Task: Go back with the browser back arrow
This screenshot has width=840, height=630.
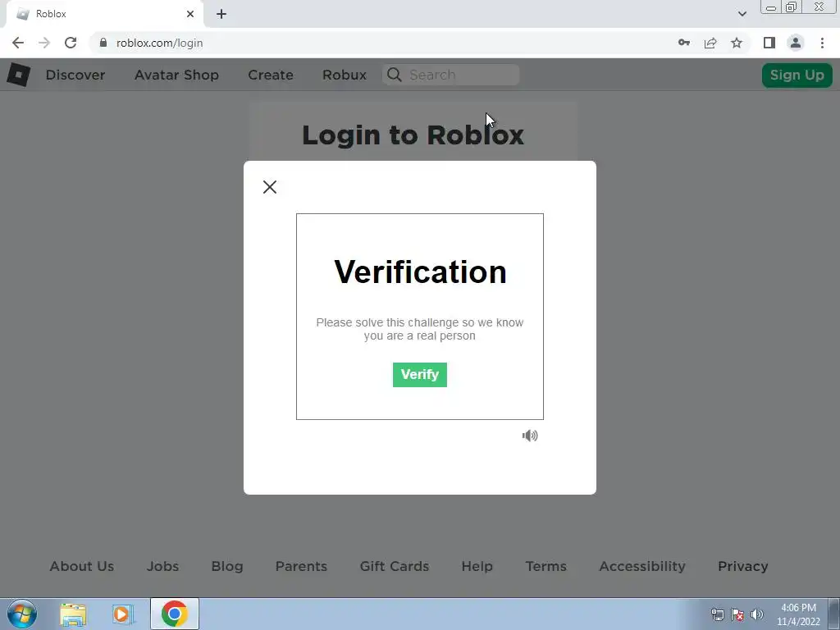Action: pyautogui.click(x=18, y=43)
